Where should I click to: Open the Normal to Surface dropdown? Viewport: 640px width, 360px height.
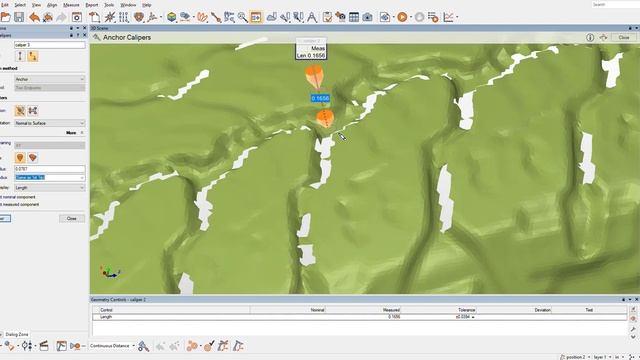click(x=49, y=123)
